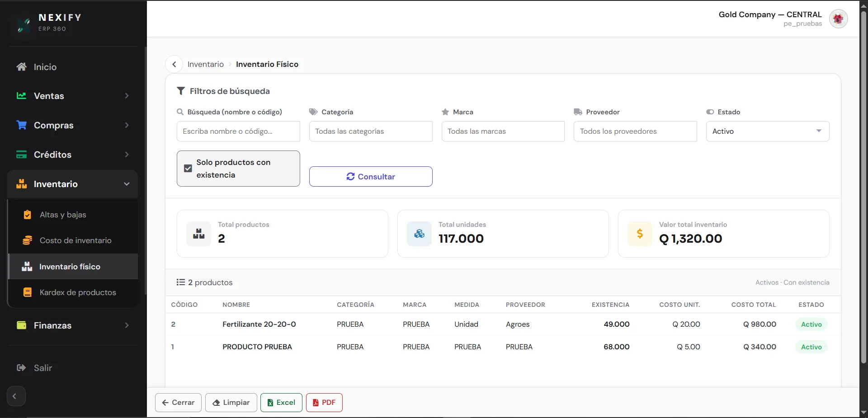The image size is (868, 418).
Task: Expand the Ventas submenu chevron
Action: point(127,96)
